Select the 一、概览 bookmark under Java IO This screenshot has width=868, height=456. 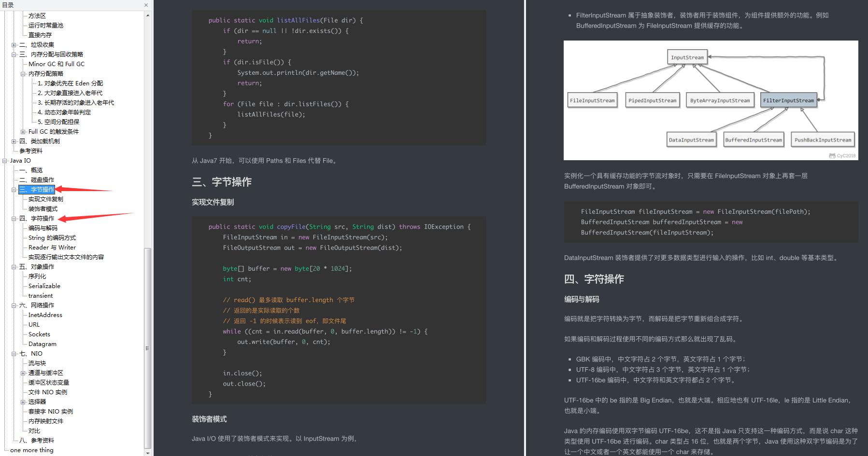pyautogui.click(x=31, y=170)
